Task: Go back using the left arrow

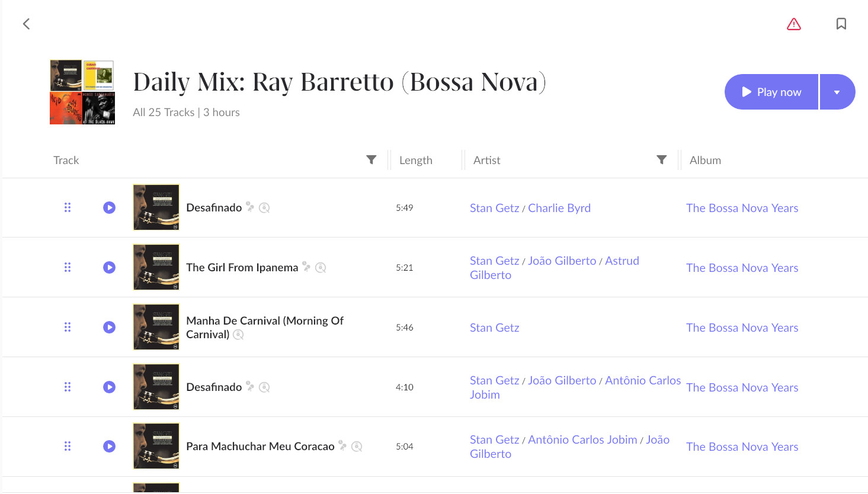Action: click(x=26, y=24)
